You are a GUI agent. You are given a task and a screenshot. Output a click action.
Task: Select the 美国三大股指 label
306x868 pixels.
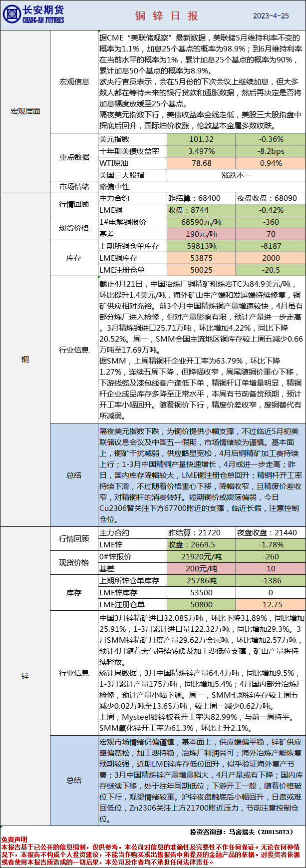133,175
